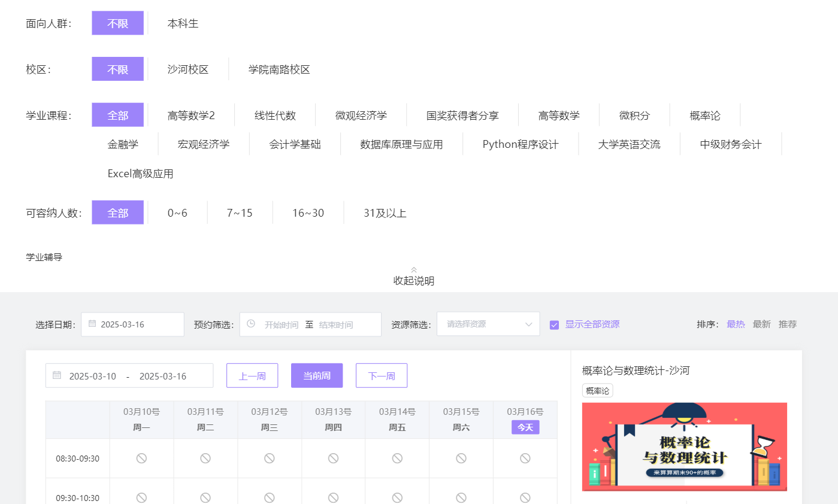Toggle the 显示全部资源 checkbox

click(554, 324)
